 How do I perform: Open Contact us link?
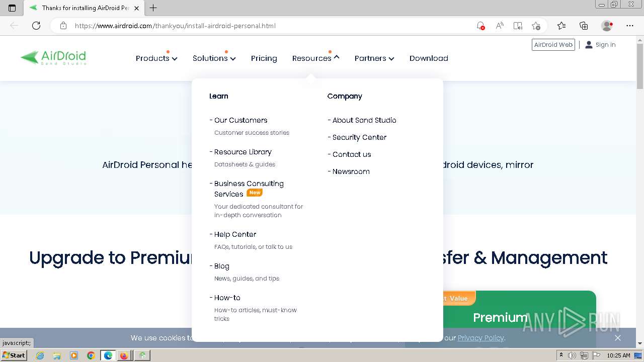click(352, 154)
